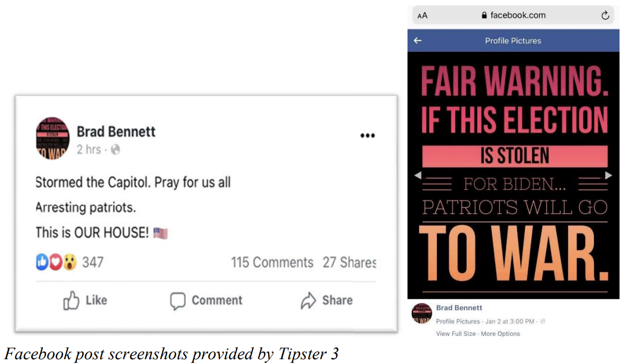View the 27 Shares link

coord(349,263)
